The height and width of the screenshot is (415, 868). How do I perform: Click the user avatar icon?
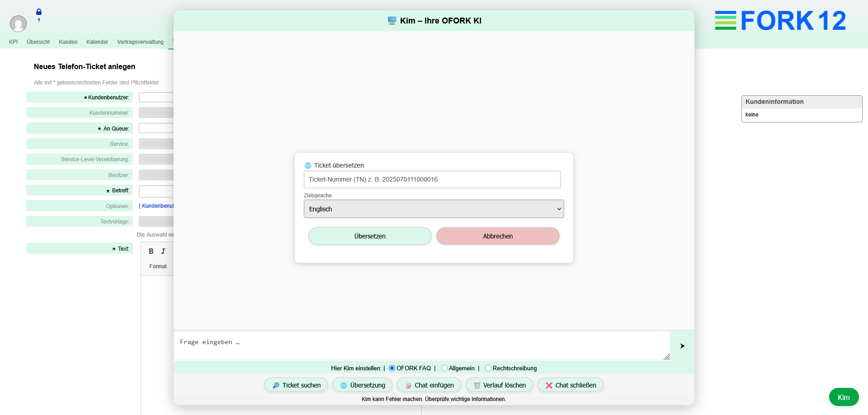[18, 23]
